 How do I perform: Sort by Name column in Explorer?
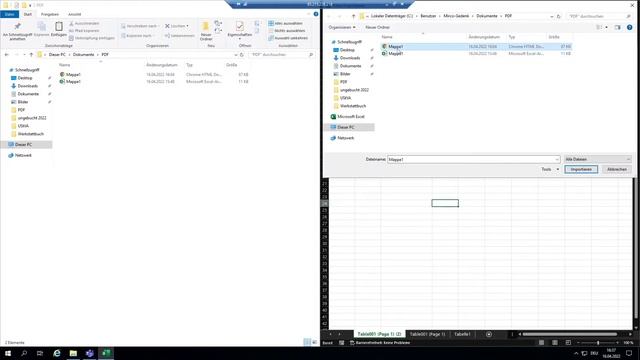point(64,65)
